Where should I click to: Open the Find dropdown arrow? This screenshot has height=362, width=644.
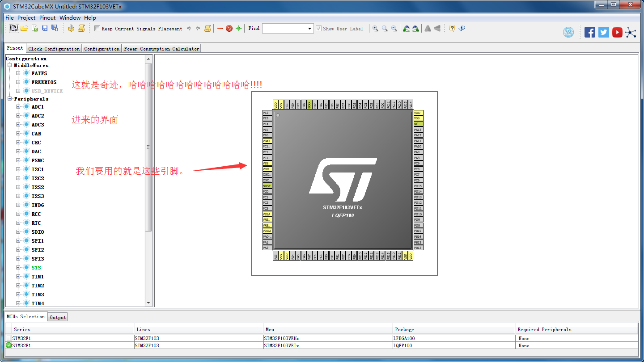coord(310,29)
